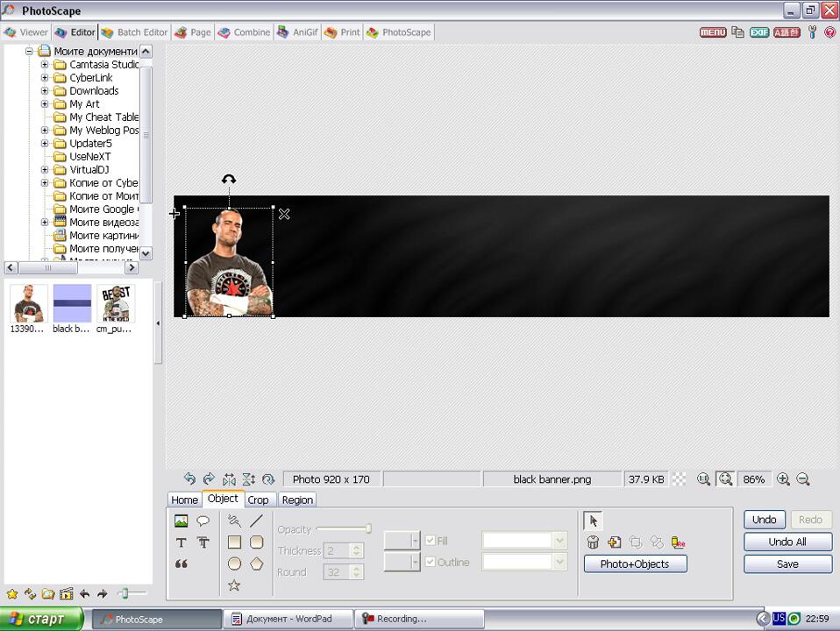Click the Opacity slider

[x=343, y=528]
